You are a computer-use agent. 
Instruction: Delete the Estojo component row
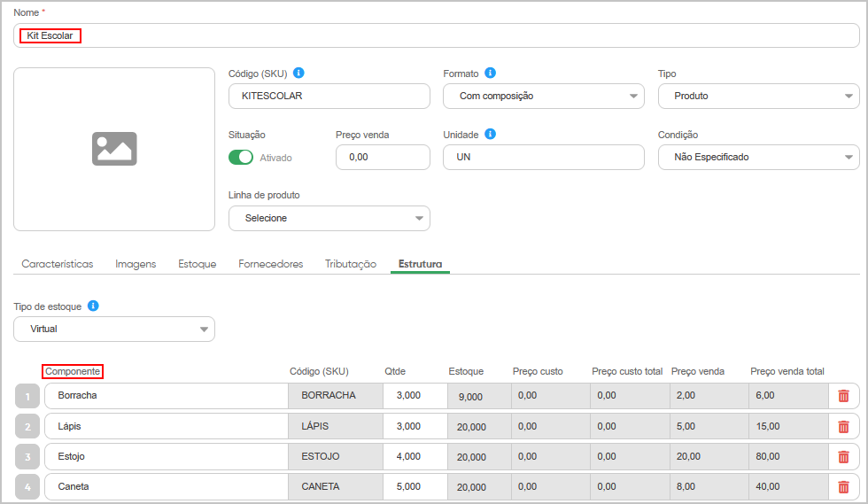point(843,456)
